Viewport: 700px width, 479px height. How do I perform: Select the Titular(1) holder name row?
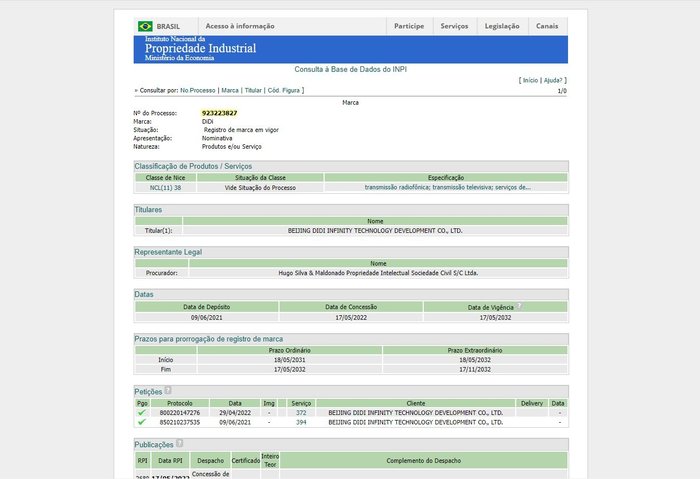tap(375, 230)
